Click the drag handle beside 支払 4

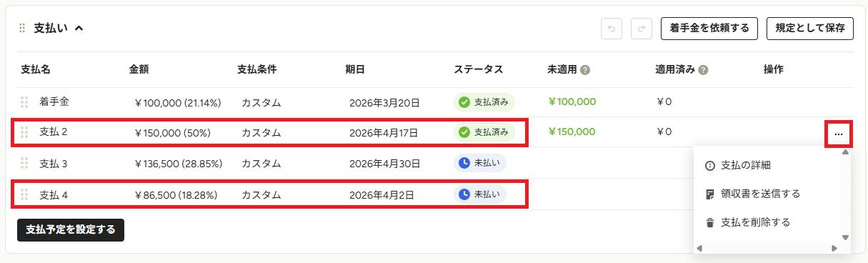tap(24, 194)
